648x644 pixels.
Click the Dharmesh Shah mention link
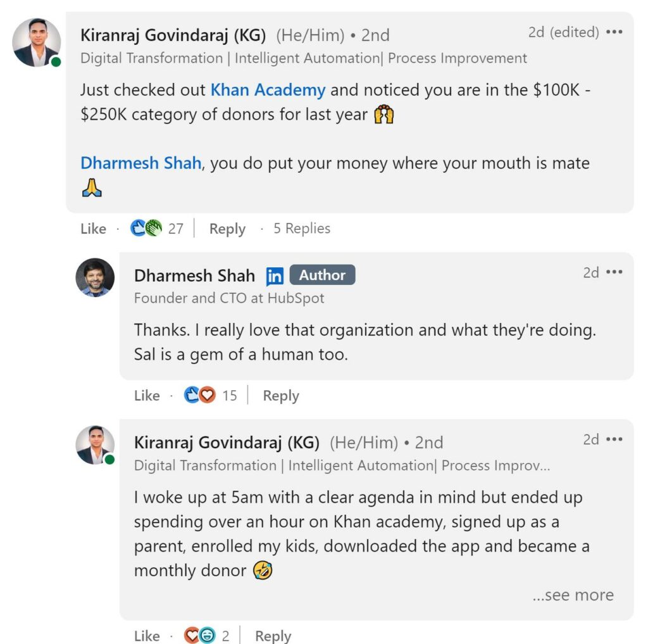140,163
